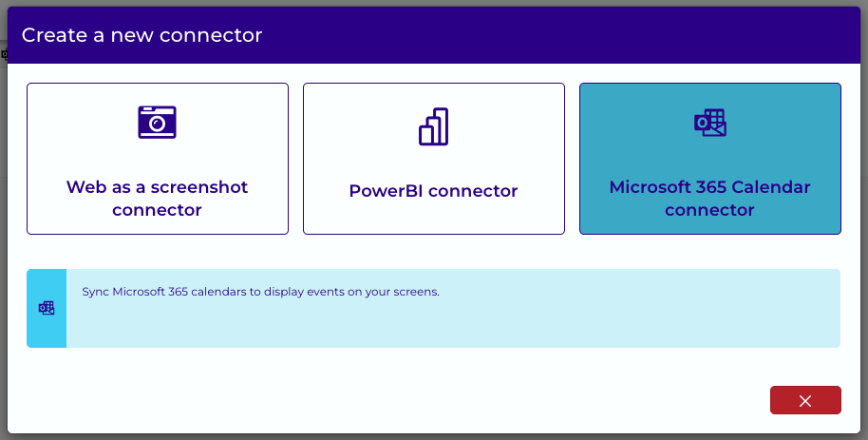Viewport: 868px width, 440px height.
Task: Click the "Sync Microsoft 365 calendars" description text
Action: click(x=261, y=292)
